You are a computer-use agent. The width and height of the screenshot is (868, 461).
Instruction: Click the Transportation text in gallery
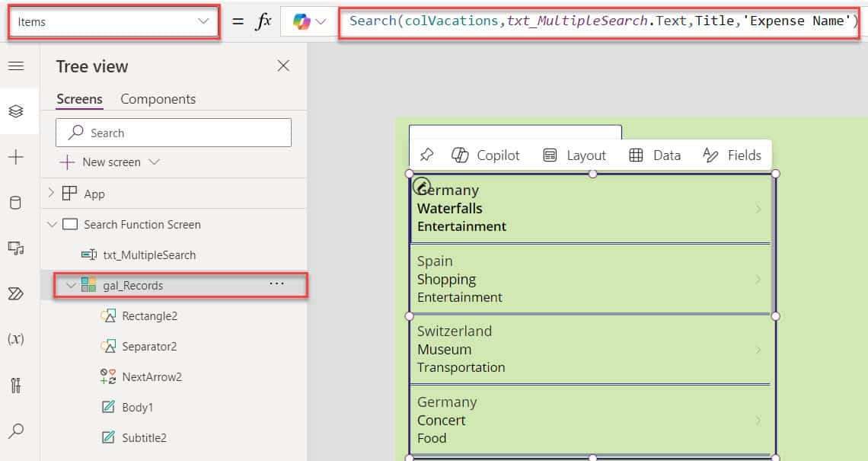point(461,367)
